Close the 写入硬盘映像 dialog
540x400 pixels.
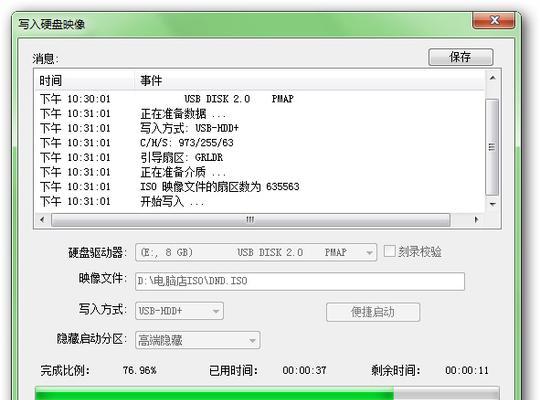(494, 21)
